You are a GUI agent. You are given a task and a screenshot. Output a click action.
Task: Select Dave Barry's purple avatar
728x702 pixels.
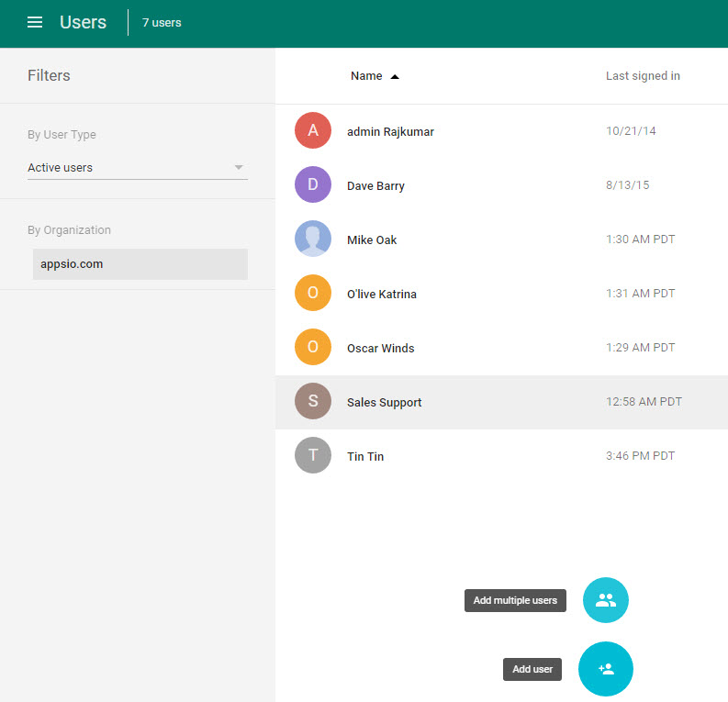pos(313,185)
